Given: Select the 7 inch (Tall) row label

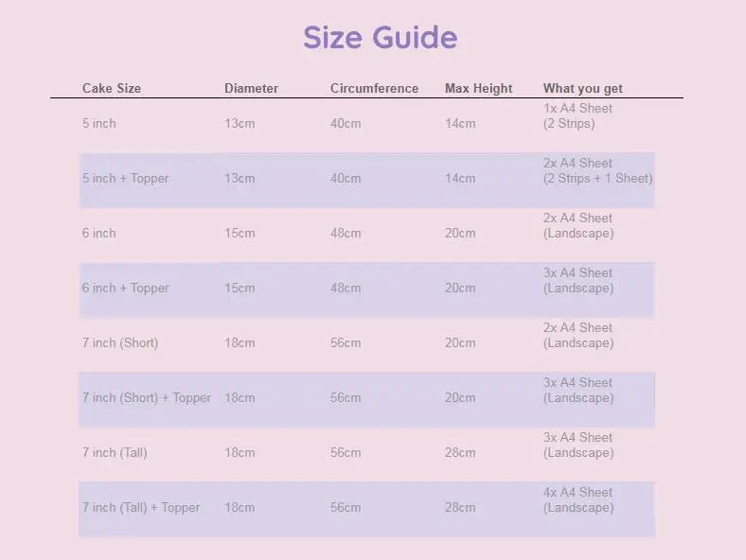Looking at the screenshot, I should 115,453.
